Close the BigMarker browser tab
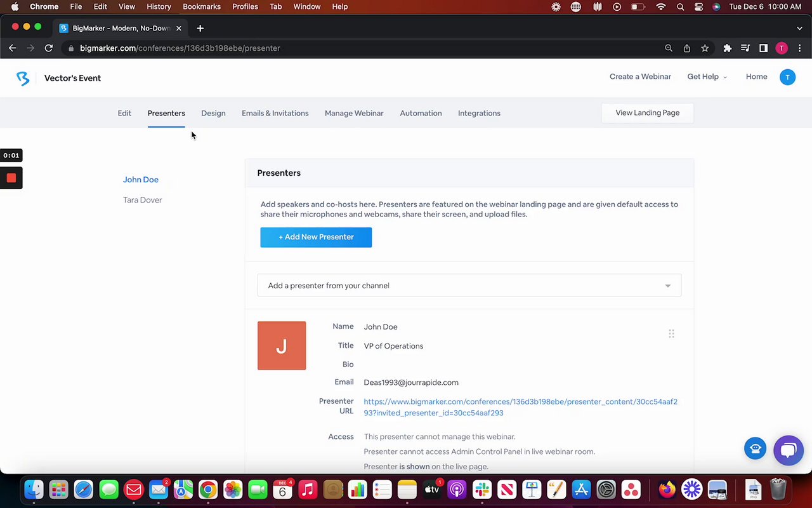Screen dimensions: 812x508 tap(179, 28)
